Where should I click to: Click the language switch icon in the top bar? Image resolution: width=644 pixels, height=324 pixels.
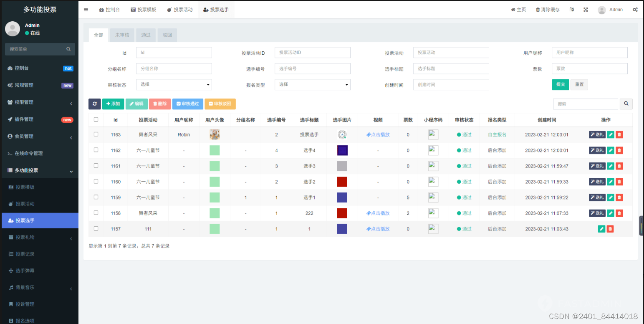click(571, 9)
